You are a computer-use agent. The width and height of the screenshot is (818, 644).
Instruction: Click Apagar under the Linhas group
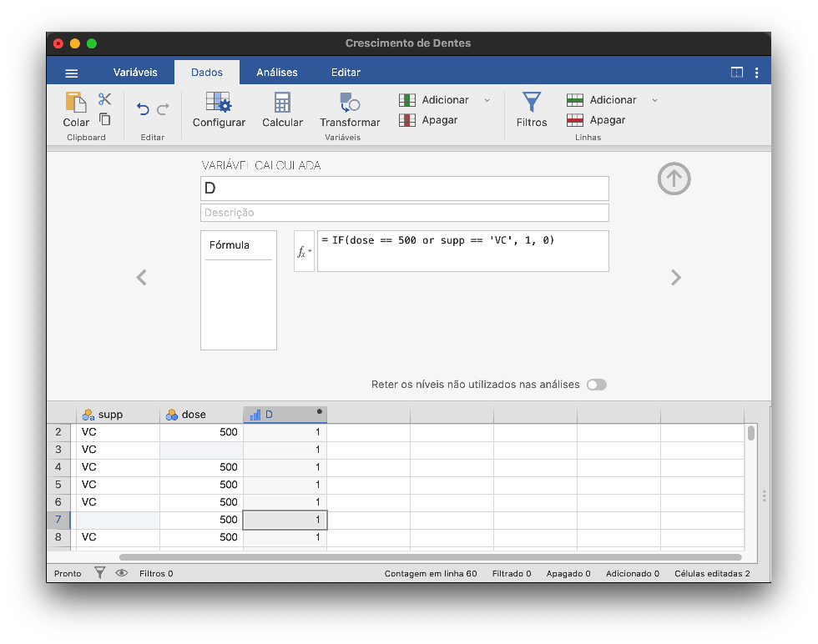tap(597, 120)
